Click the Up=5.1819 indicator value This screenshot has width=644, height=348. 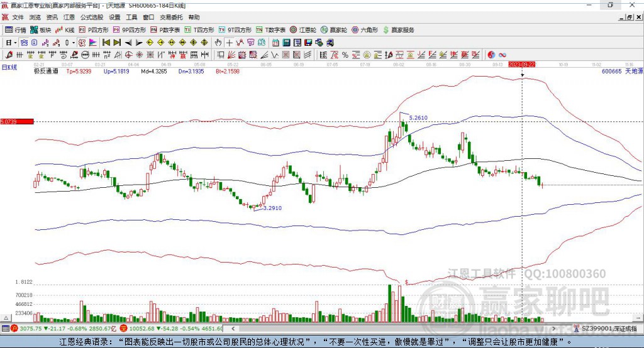click(116, 71)
